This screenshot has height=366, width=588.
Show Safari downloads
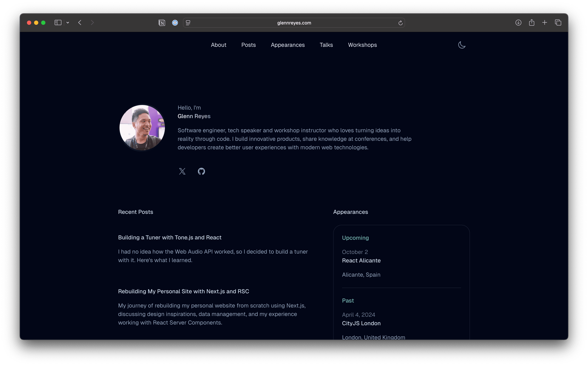[x=518, y=23]
